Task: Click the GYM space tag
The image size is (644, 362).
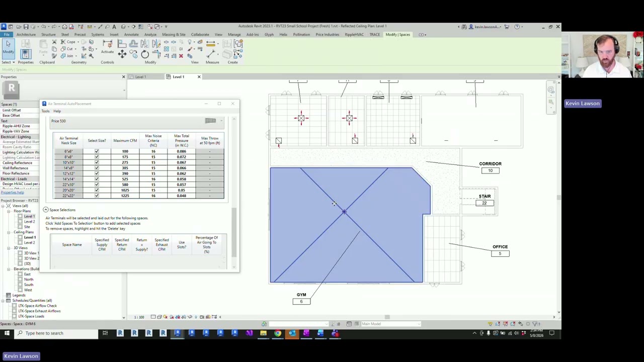Action: click(301, 298)
